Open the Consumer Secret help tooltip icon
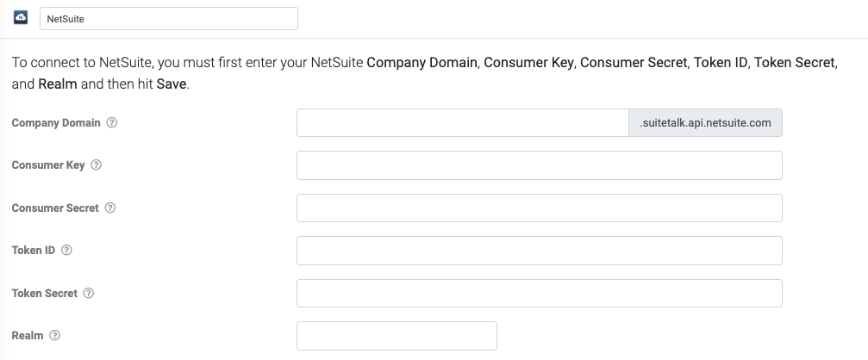This screenshot has width=868, height=360. [x=110, y=208]
